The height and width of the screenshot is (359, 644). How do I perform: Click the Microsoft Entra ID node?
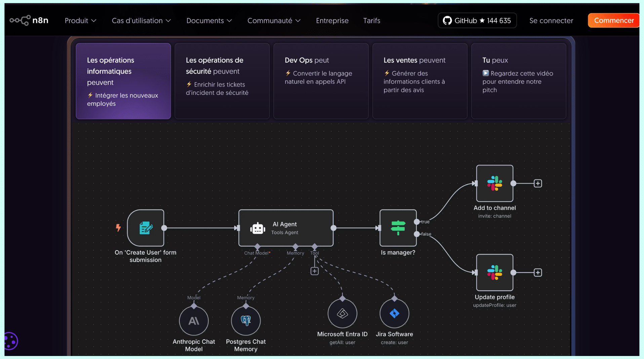tap(342, 313)
